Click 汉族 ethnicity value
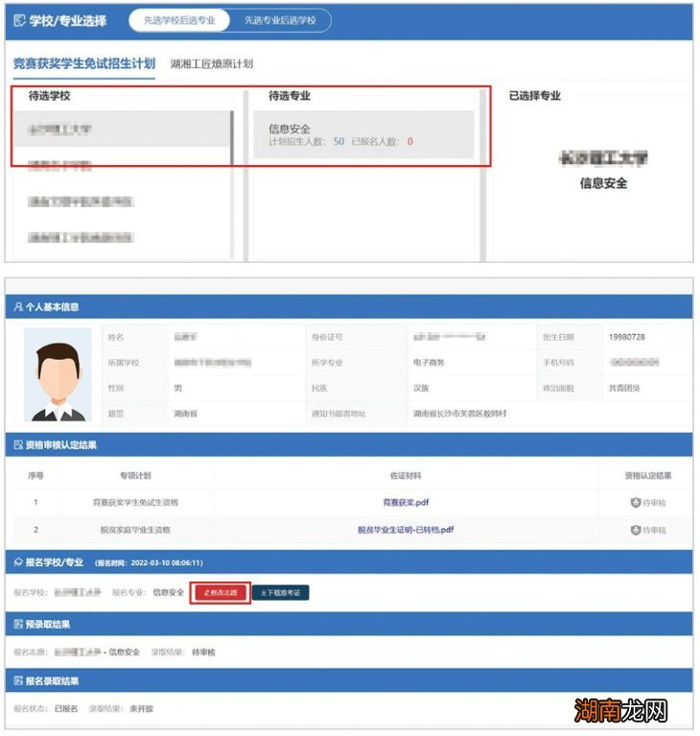The width and height of the screenshot is (700, 736). [421, 388]
